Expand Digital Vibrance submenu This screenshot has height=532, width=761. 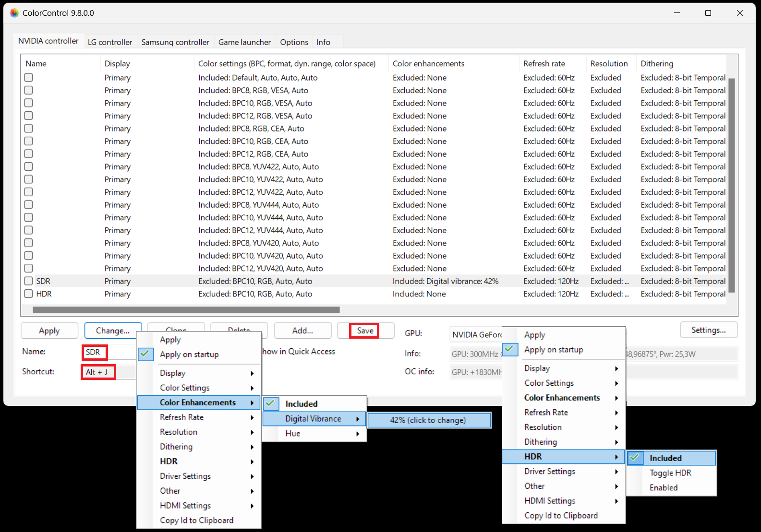coord(314,419)
